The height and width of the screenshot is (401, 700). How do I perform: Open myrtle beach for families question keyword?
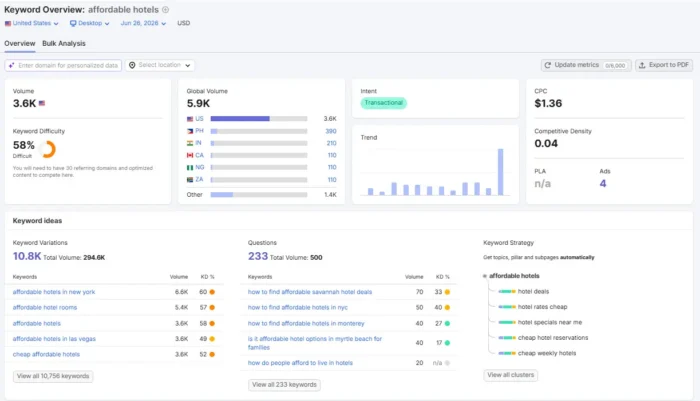(315, 343)
